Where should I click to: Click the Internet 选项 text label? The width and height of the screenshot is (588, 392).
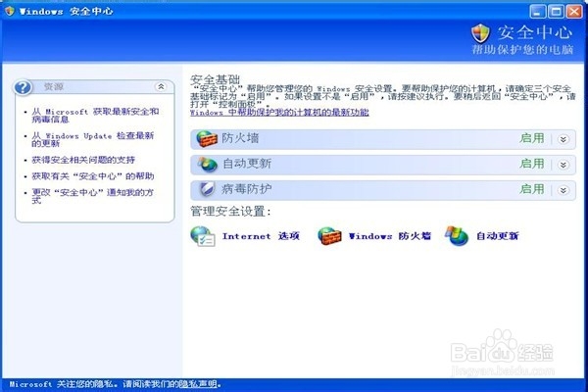click(261, 236)
